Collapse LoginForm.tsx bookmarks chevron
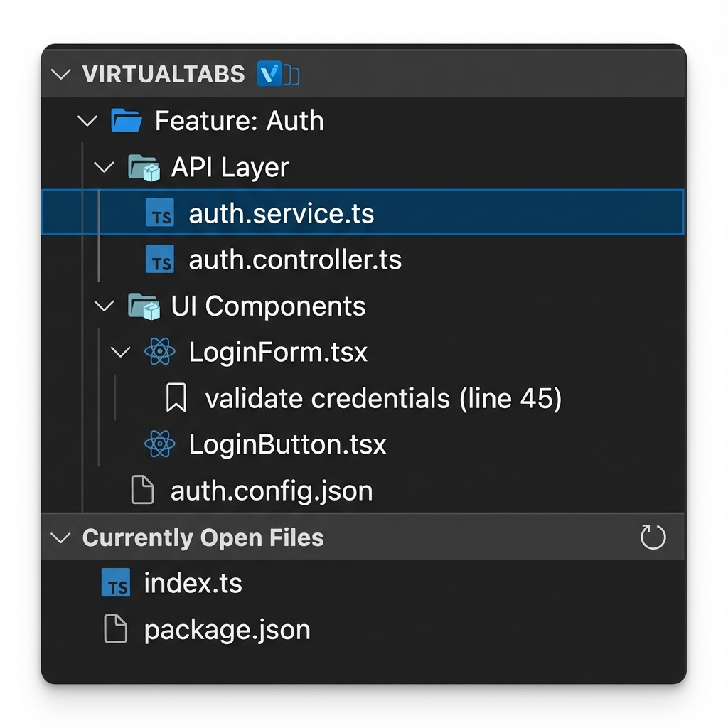The width and height of the screenshot is (728, 728). 122,352
